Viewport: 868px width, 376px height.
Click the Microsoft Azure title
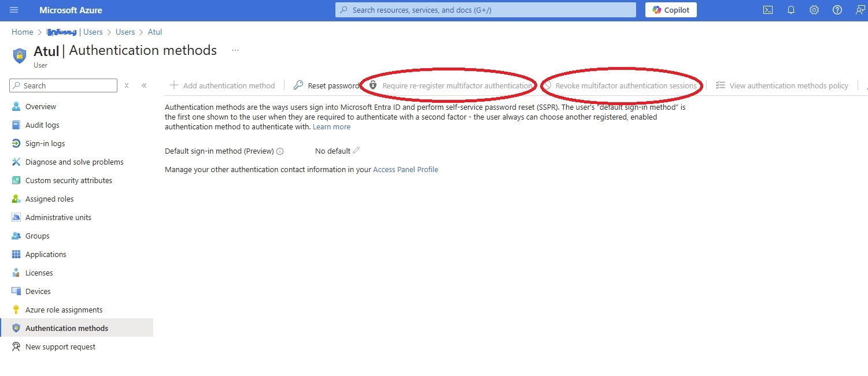pyautogui.click(x=71, y=10)
